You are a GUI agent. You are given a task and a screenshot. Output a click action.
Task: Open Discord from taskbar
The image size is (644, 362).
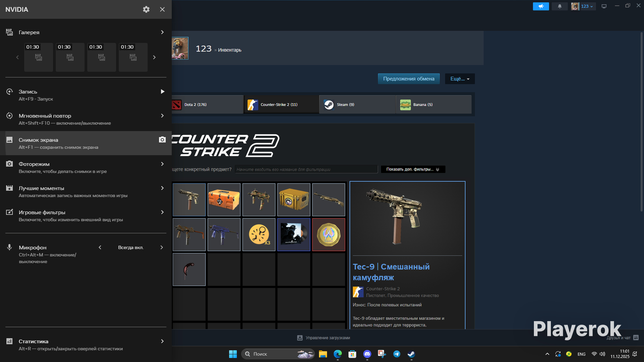(x=367, y=354)
